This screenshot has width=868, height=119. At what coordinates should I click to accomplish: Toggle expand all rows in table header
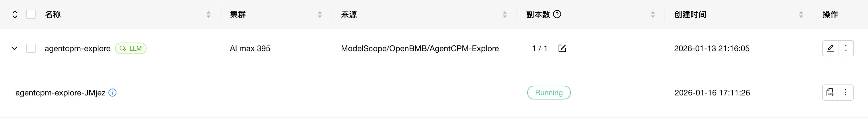pos(15,14)
